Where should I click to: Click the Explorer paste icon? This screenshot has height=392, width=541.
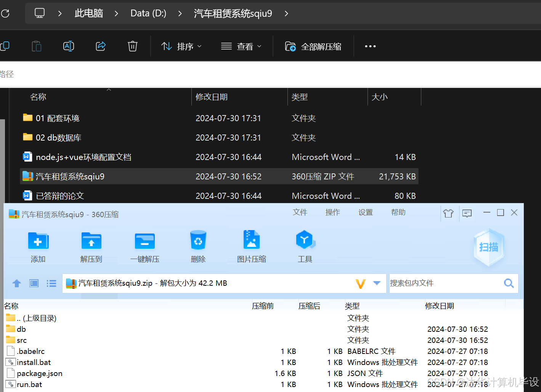[37, 46]
